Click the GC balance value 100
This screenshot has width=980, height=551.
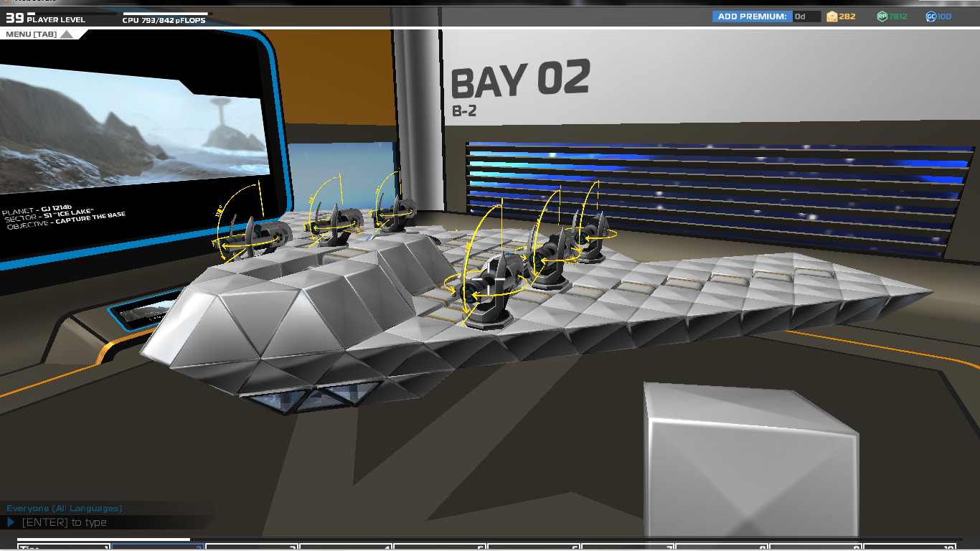[945, 17]
